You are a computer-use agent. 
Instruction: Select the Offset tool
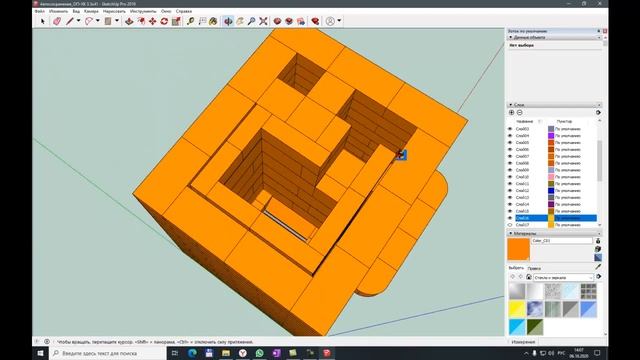click(141, 21)
